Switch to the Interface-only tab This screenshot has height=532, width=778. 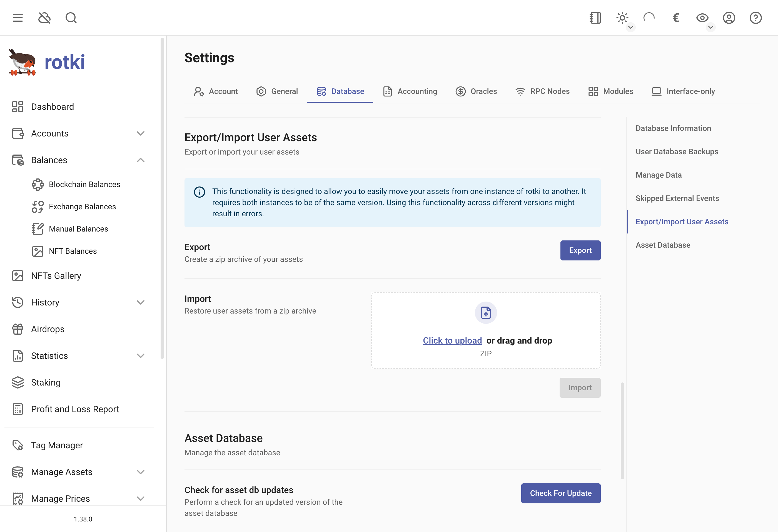(683, 91)
